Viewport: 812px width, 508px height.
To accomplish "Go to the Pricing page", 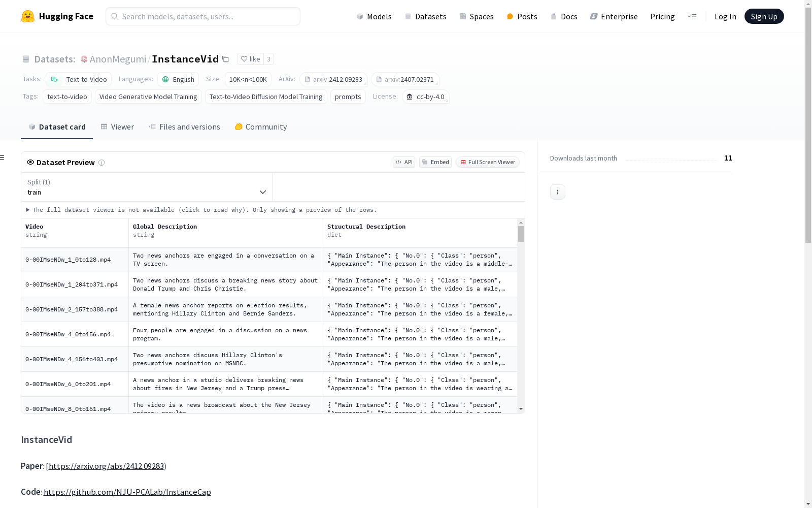I will pyautogui.click(x=662, y=16).
